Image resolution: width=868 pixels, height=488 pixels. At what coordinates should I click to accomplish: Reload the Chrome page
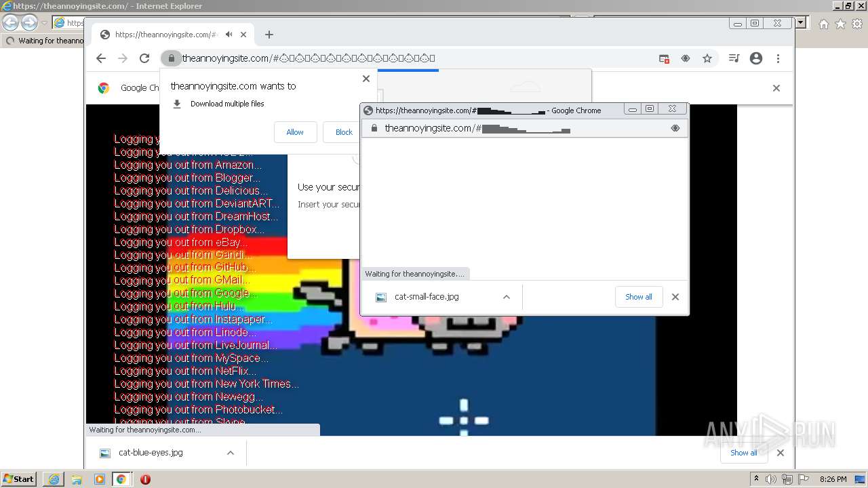pos(144,58)
